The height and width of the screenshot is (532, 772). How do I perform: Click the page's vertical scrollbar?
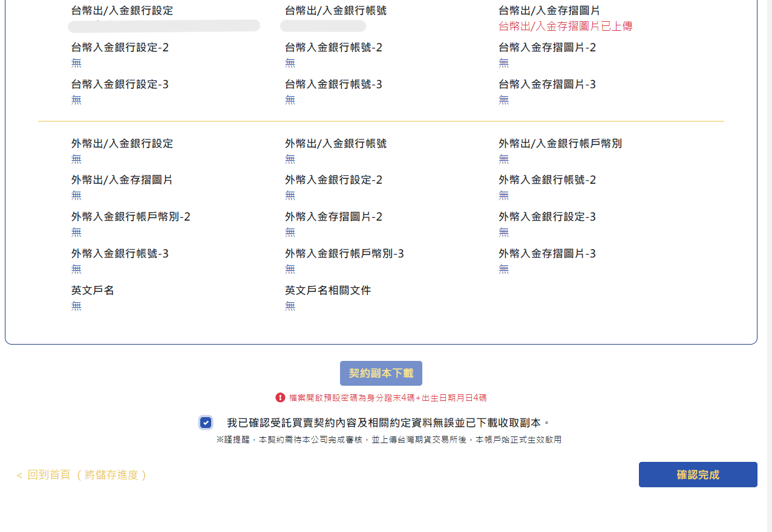[x=767, y=242]
